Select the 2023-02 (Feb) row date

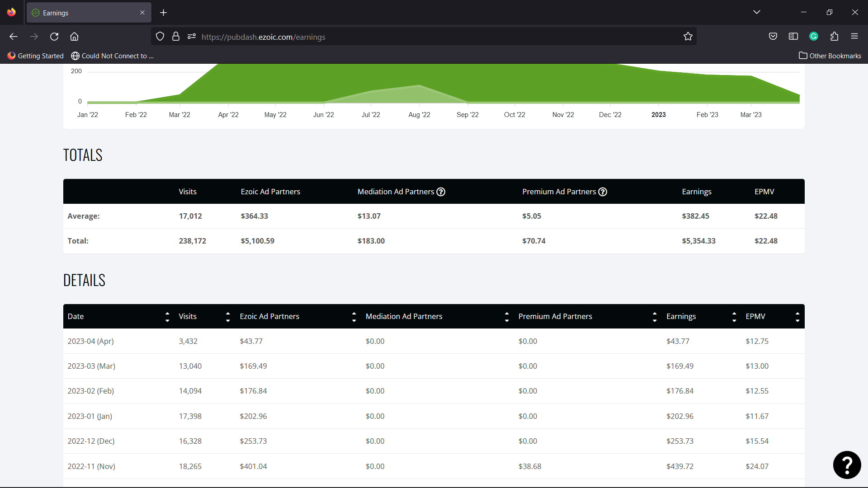[x=90, y=391]
